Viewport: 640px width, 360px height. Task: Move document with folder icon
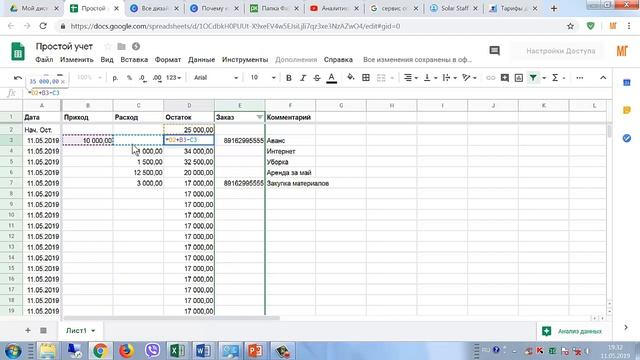point(121,46)
